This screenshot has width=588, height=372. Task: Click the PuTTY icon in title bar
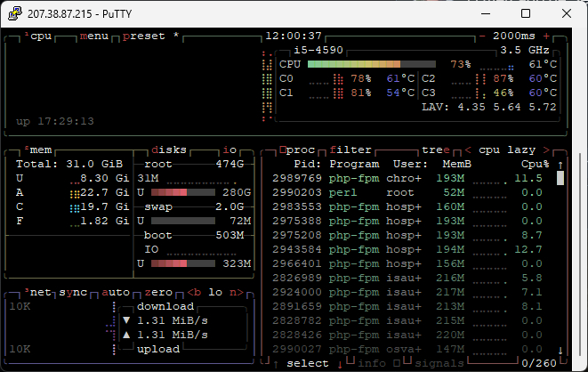13,13
